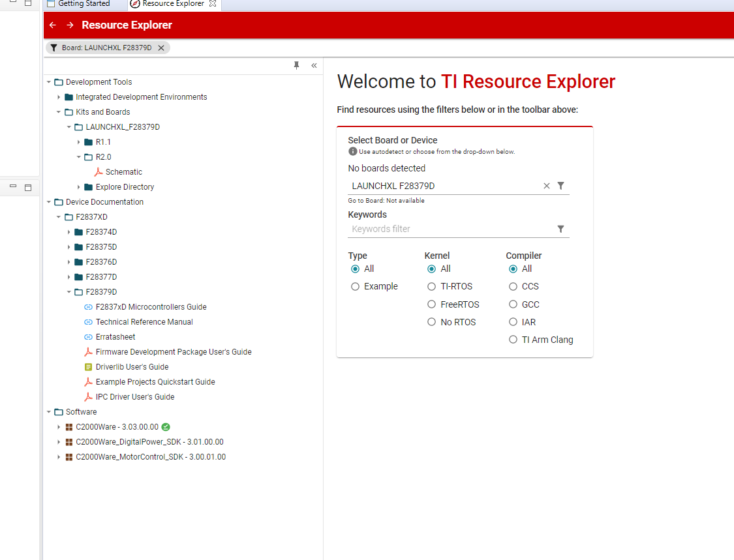Open the Keywords filter funnel dropdown
This screenshot has height=560, width=734.
click(x=561, y=229)
